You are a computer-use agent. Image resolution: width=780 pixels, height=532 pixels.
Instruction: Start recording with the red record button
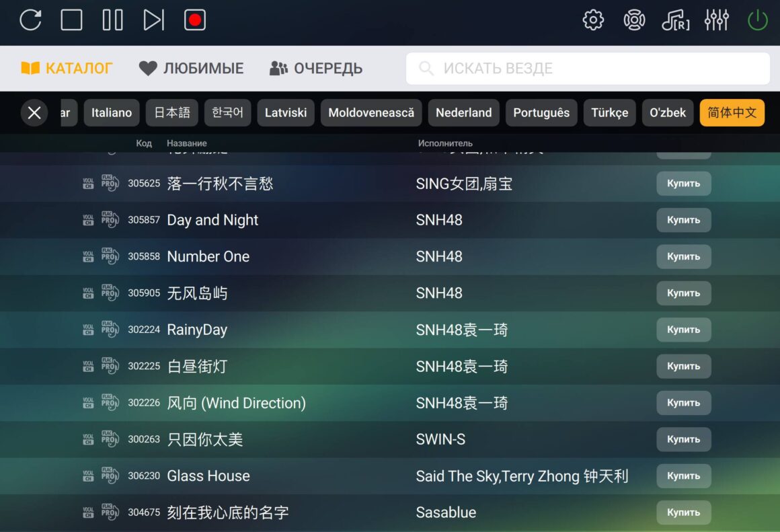tap(195, 20)
